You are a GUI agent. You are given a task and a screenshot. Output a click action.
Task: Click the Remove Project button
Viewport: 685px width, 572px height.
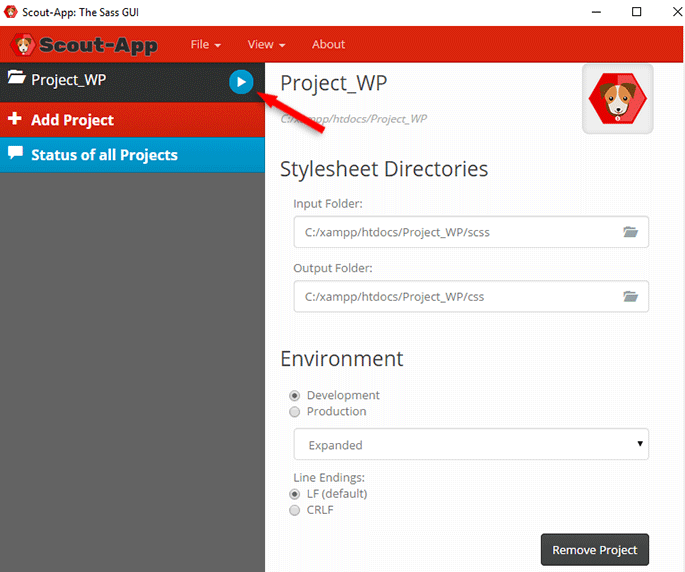[x=595, y=550]
